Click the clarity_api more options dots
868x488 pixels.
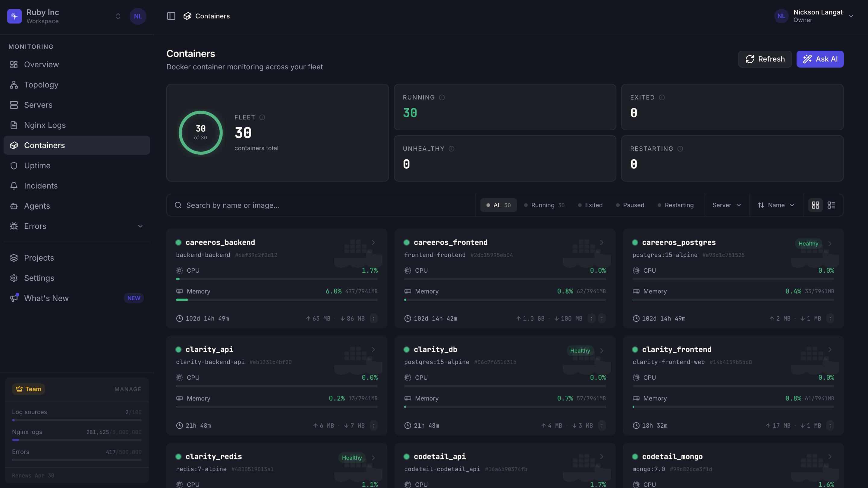click(373, 426)
